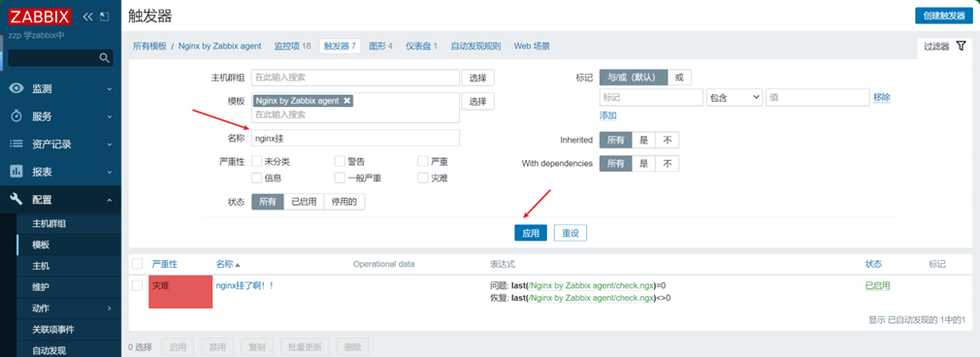Collapse the sidebar with double-chevron icon
Screen dimensions: 980x357
pos(88,16)
